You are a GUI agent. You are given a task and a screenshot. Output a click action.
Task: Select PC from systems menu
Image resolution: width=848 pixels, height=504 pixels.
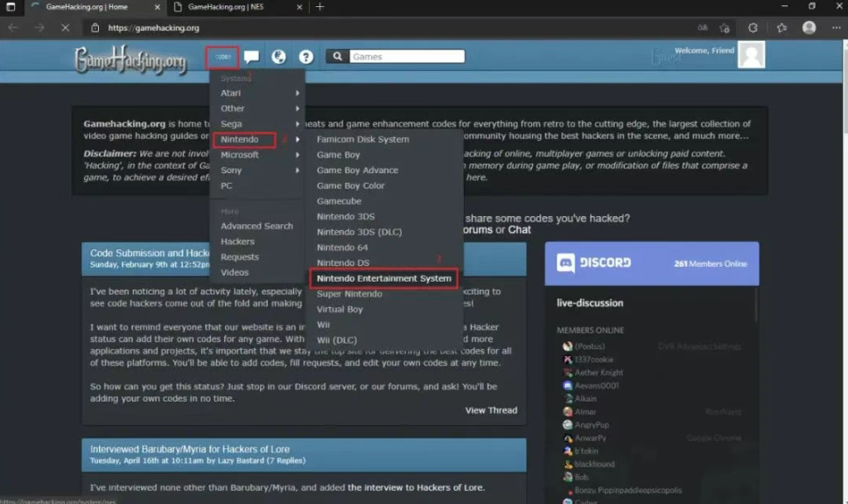pyautogui.click(x=226, y=186)
